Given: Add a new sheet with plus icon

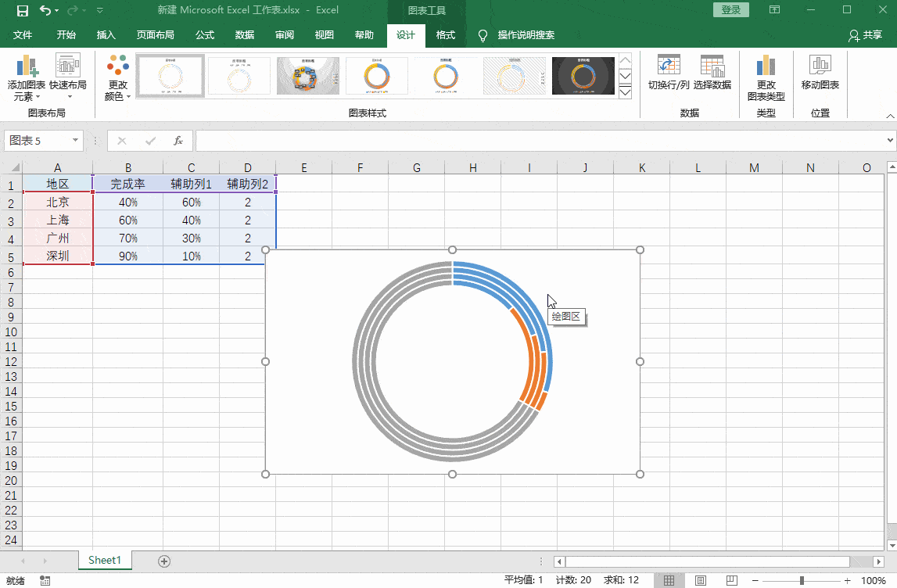Looking at the screenshot, I should pos(164,561).
